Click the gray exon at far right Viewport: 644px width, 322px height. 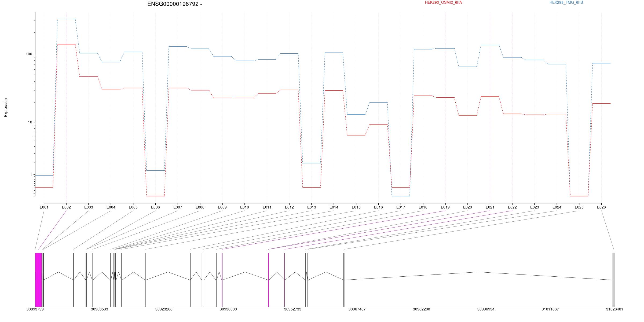pos(614,280)
